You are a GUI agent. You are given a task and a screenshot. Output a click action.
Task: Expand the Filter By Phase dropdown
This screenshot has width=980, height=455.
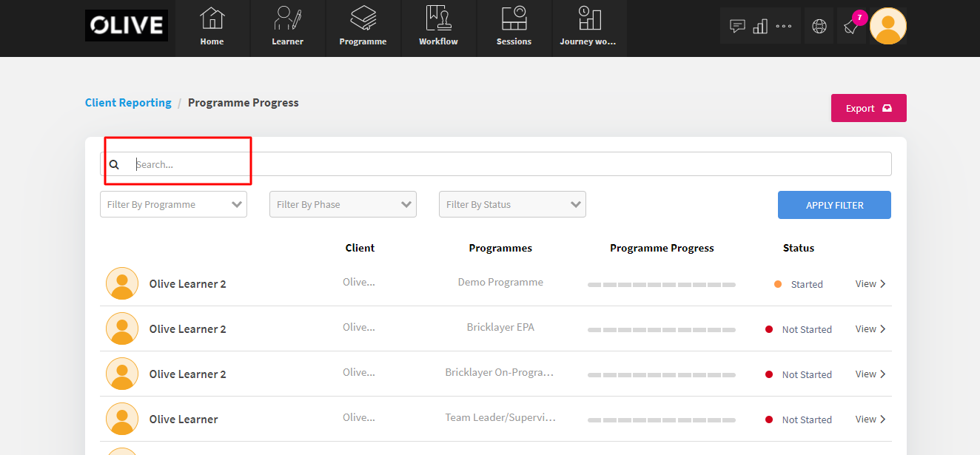pos(343,204)
